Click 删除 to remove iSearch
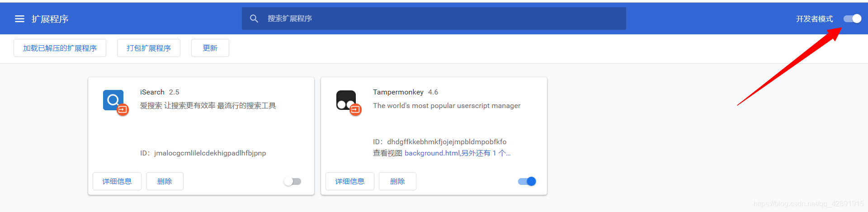The width and height of the screenshot is (868, 212). click(x=165, y=181)
